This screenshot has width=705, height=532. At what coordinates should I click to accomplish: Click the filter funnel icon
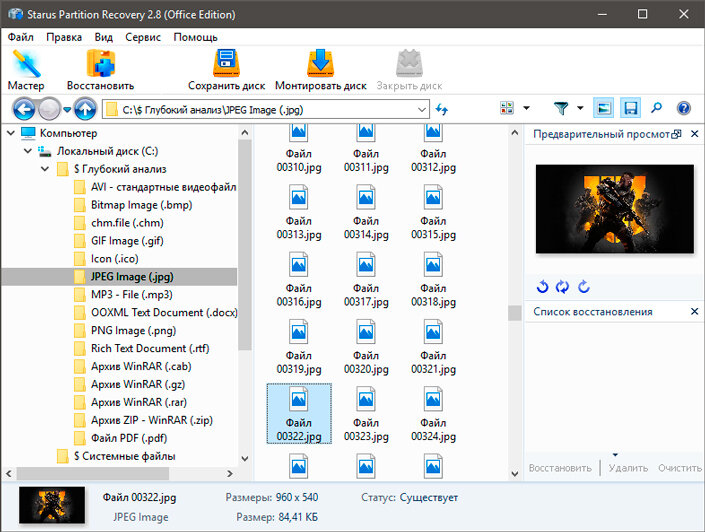click(561, 108)
